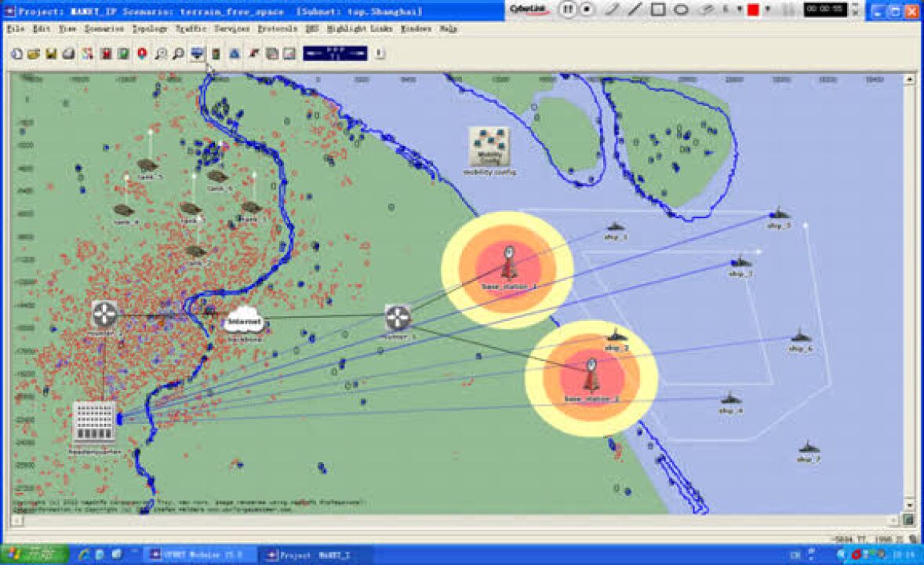Toggle the CyberLink record button
This screenshot has width=924, height=565.
(587, 9)
